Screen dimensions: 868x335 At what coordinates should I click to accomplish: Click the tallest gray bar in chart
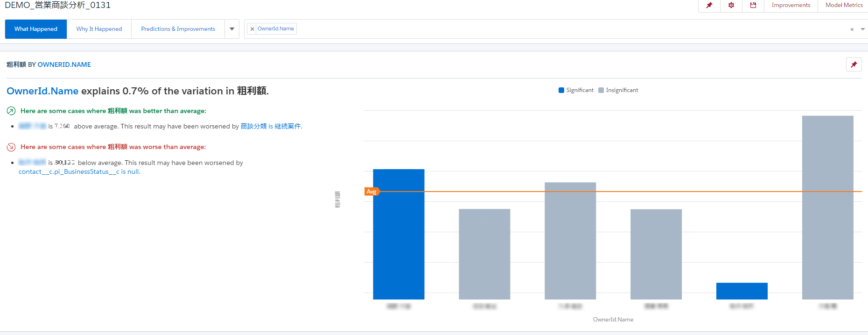pos(827,207)
